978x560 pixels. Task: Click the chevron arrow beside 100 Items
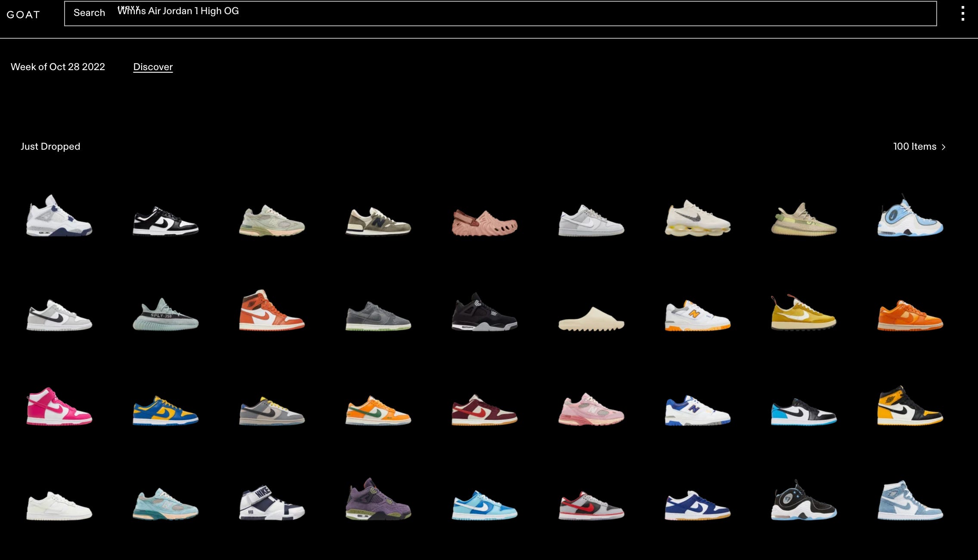[x=944, y=147]
